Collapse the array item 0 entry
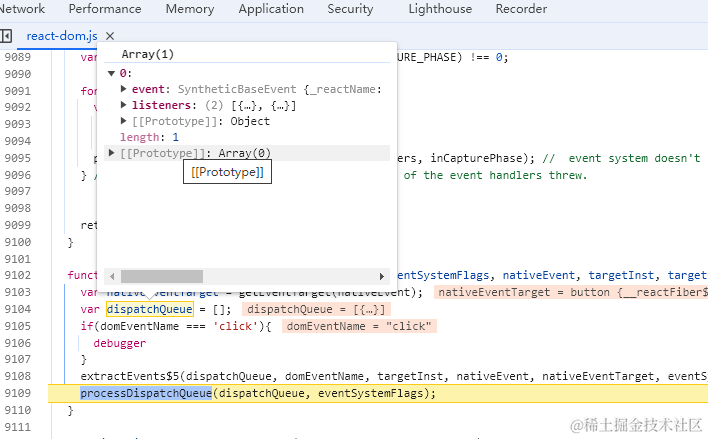The image size is (708, 439). click(112, 73)
